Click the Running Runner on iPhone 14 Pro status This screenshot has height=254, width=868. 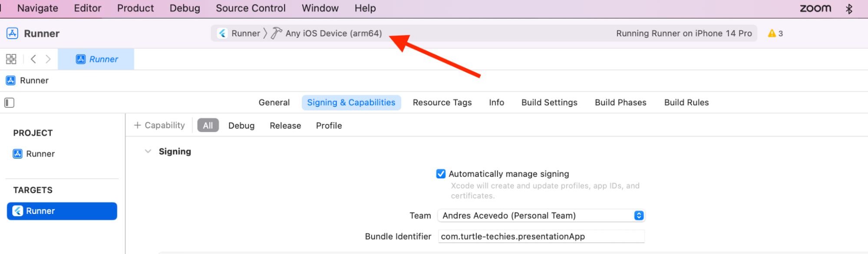pos(684,33)
